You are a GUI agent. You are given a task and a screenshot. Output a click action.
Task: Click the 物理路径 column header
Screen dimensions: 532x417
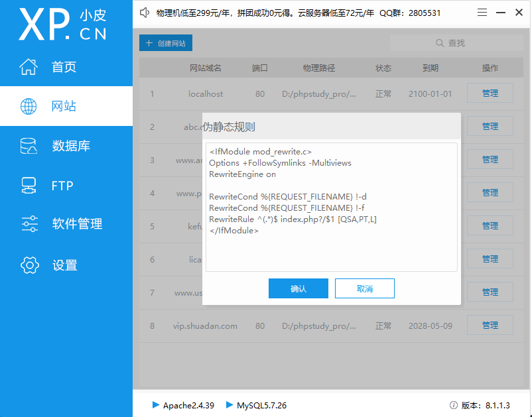pos(319,68)
